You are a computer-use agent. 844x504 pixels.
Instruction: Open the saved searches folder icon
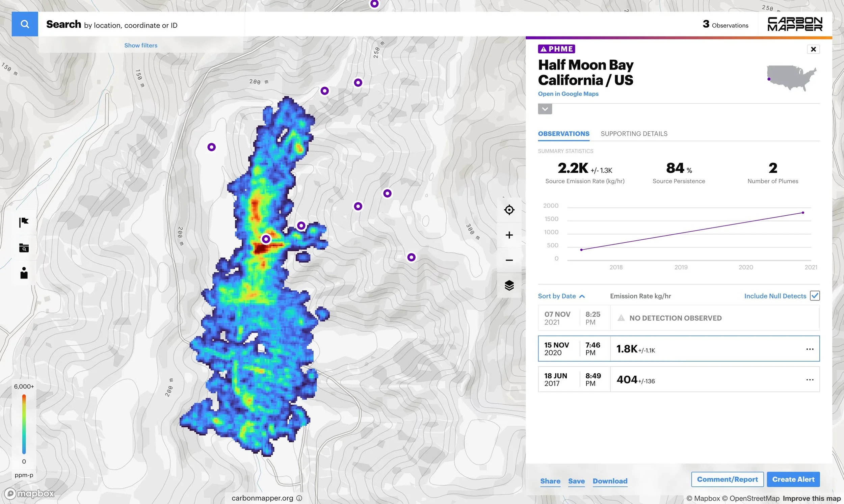point(23,248)
